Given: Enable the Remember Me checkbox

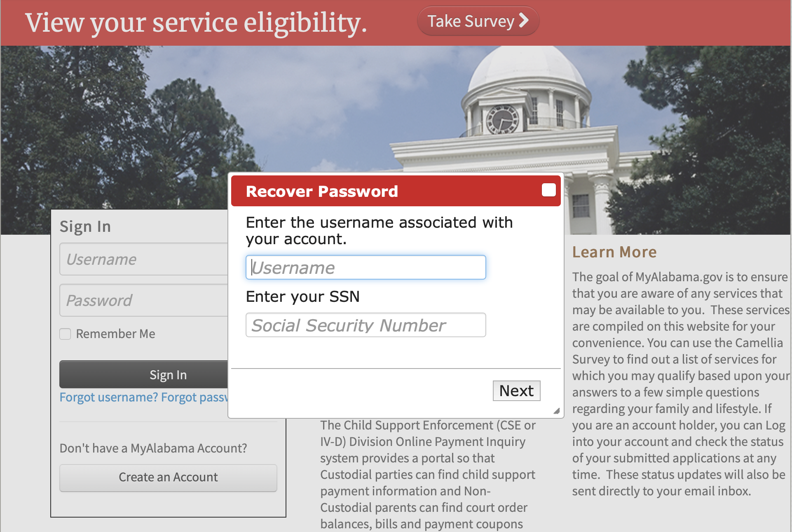Looking at the screenshot, I should [65, 334].
